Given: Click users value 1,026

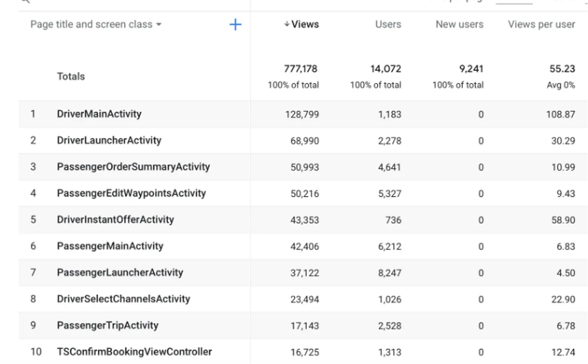Looking at the screenshot, I should point(389,299).
